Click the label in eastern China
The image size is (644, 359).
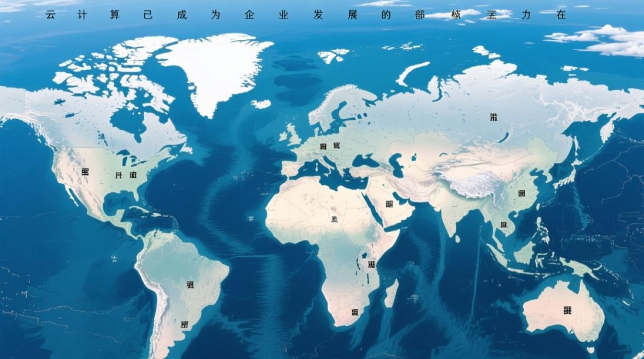click(x=521, y=194)
